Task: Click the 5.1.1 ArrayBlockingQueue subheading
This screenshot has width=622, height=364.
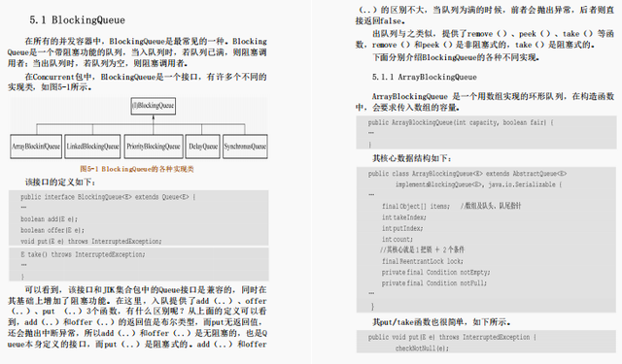Action: [425, 77]
